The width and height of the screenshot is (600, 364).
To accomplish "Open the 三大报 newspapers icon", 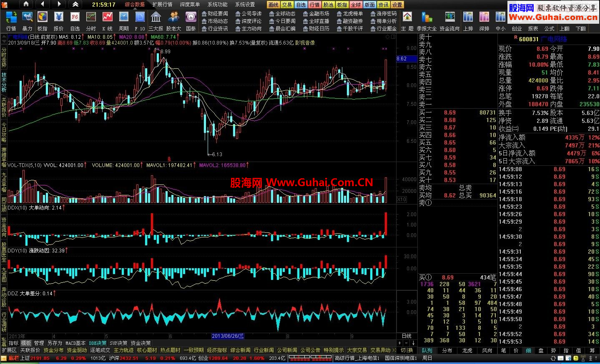I will [156, 21].
